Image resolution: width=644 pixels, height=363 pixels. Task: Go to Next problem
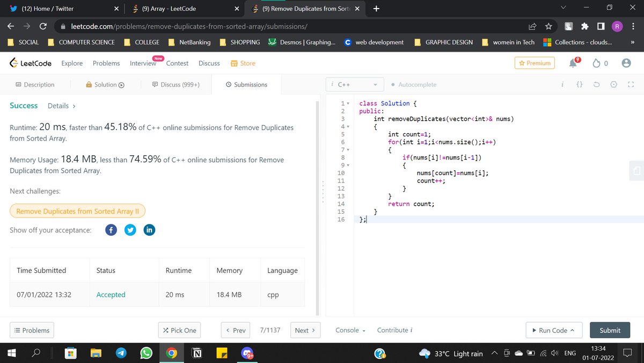[x=305, y=330]
